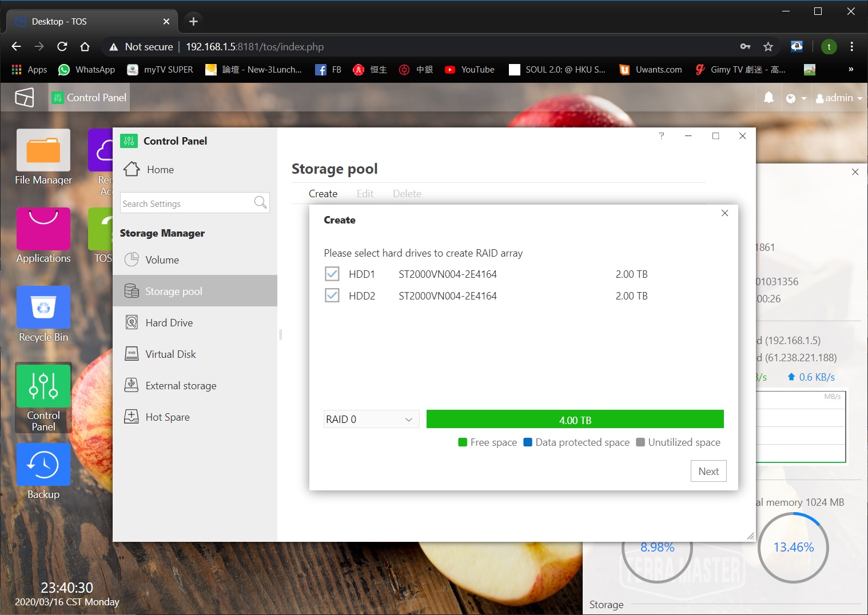Open File Manager desktop icon
The width and height of the screenshot is (868, 615).
[43, 150]
